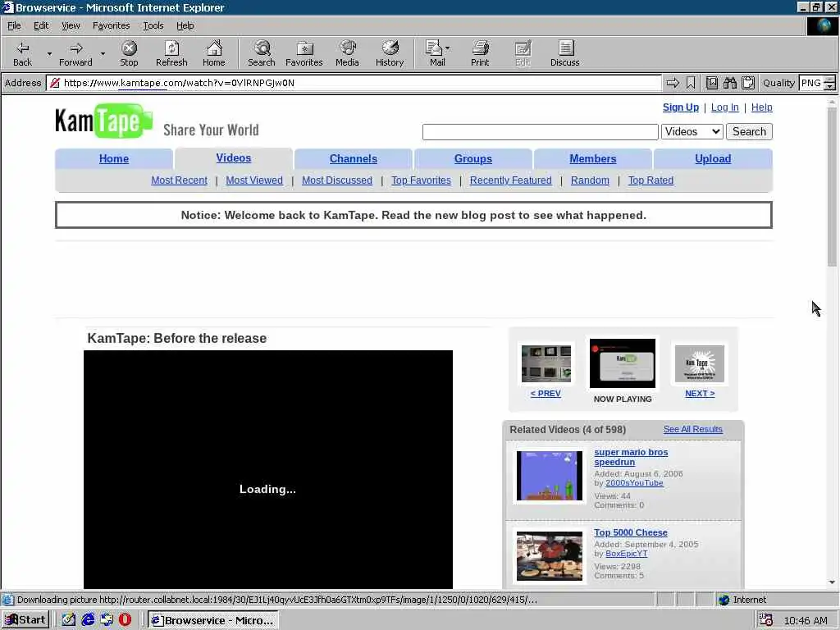
Task: Click the Browservice taskbar button
Action: (213, 620)
